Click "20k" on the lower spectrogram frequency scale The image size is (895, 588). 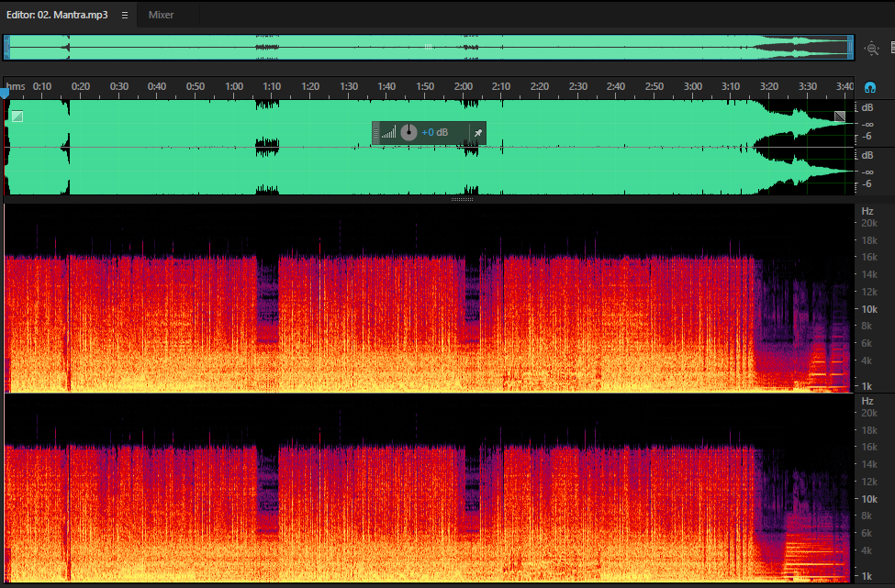869,413
